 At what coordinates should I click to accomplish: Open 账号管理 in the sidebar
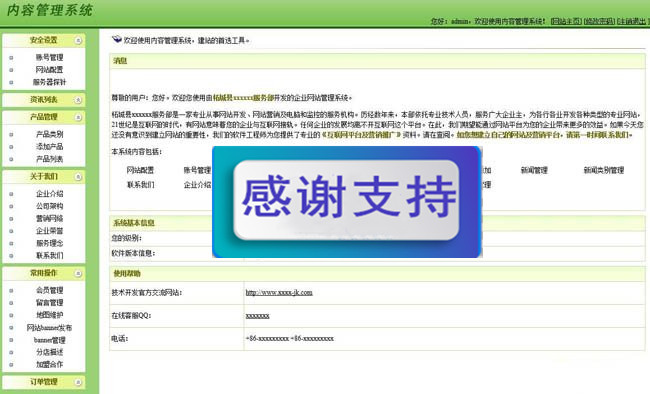pyautogui.click(x=49, y=57)
